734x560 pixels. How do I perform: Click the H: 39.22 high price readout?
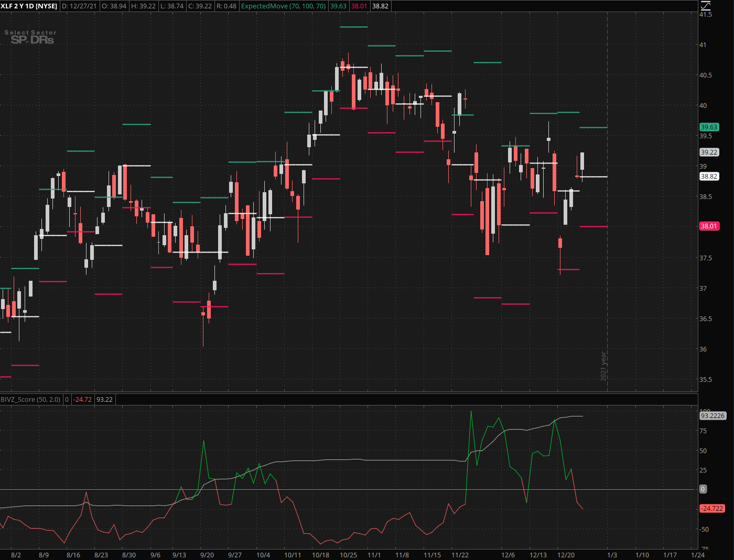[144, 6]
